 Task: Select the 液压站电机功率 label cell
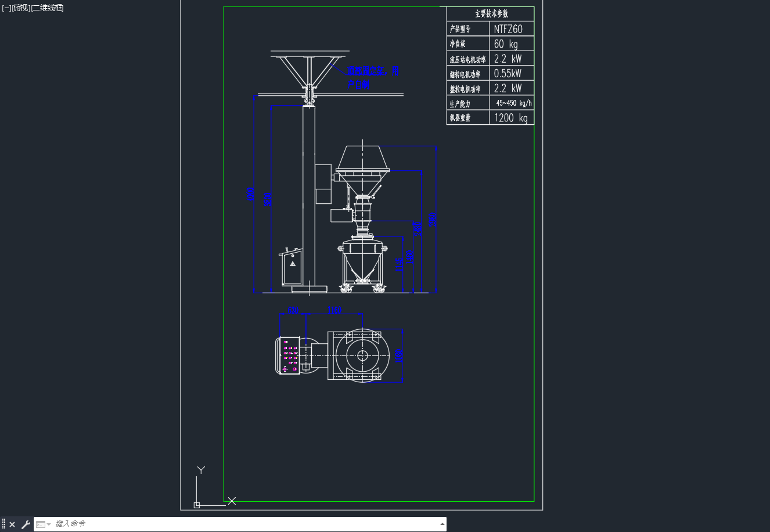click(467, 59)
